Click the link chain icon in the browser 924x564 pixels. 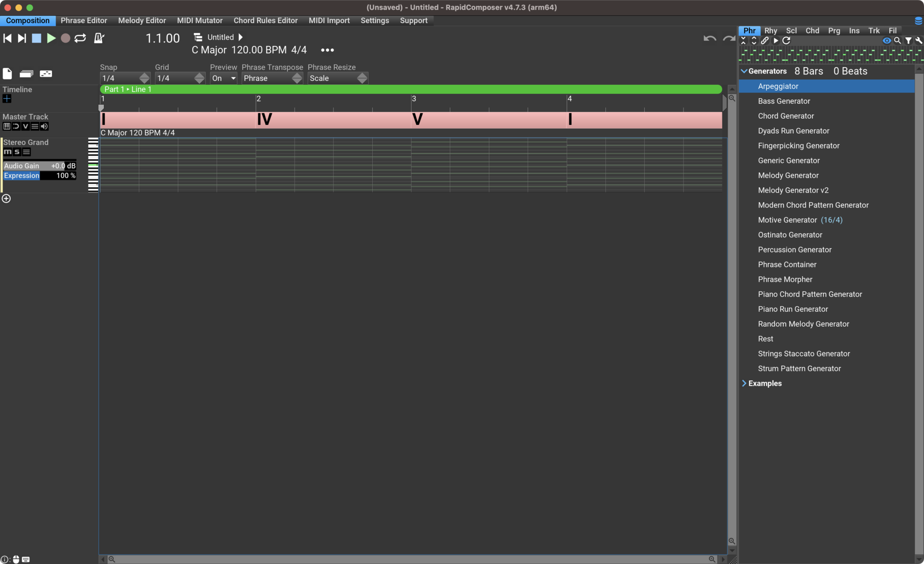[x=765, y=41]
